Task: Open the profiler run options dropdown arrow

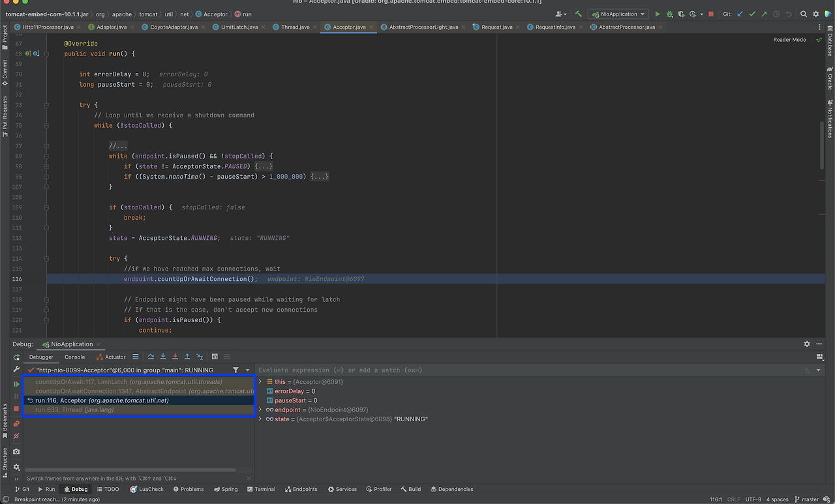Action: click(x=701, y=14)
